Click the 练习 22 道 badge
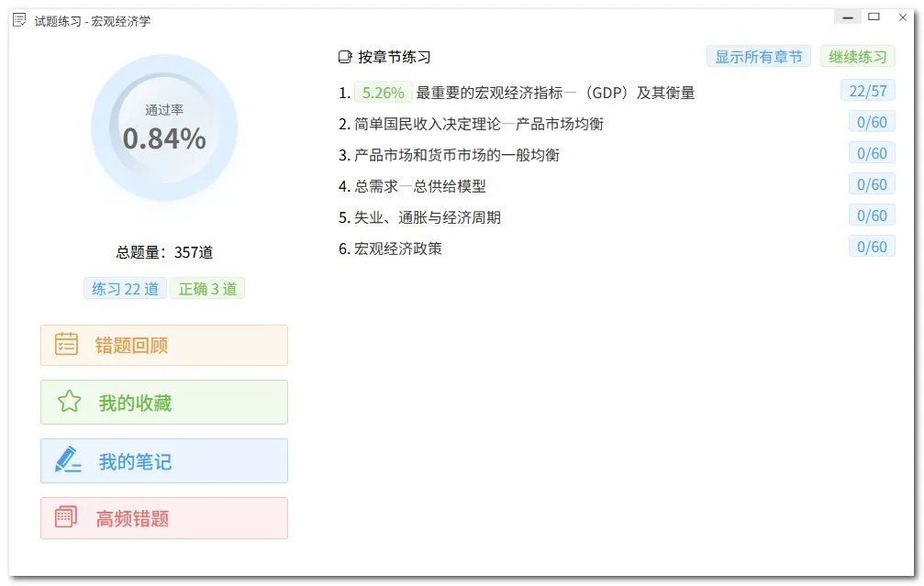The image size is (924, 586). point(125,289)
